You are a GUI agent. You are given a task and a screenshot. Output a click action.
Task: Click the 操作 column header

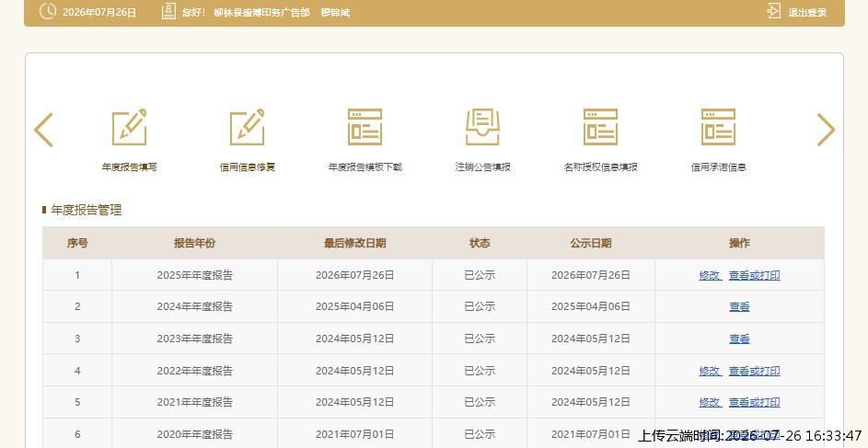[739, 243]
